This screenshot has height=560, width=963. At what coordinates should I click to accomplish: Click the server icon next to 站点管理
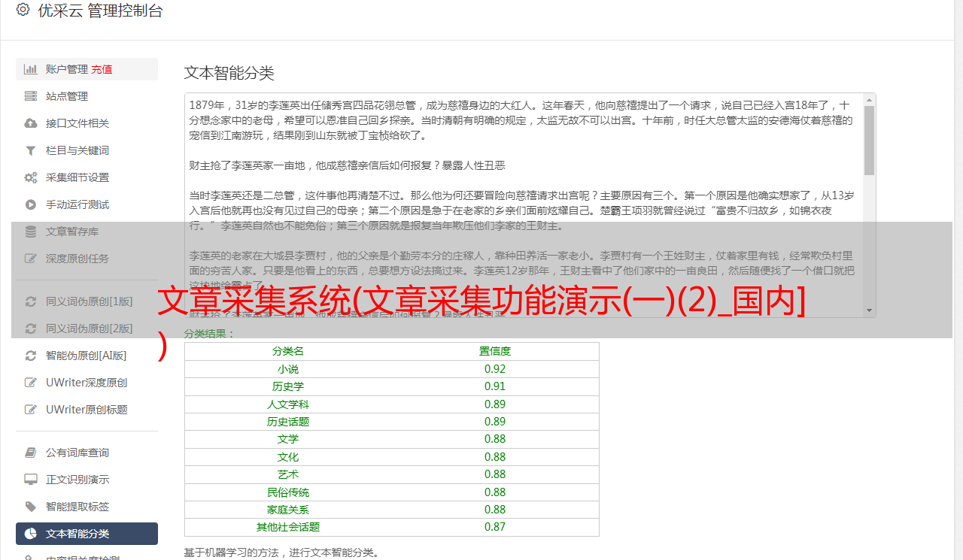coord(31,96)
